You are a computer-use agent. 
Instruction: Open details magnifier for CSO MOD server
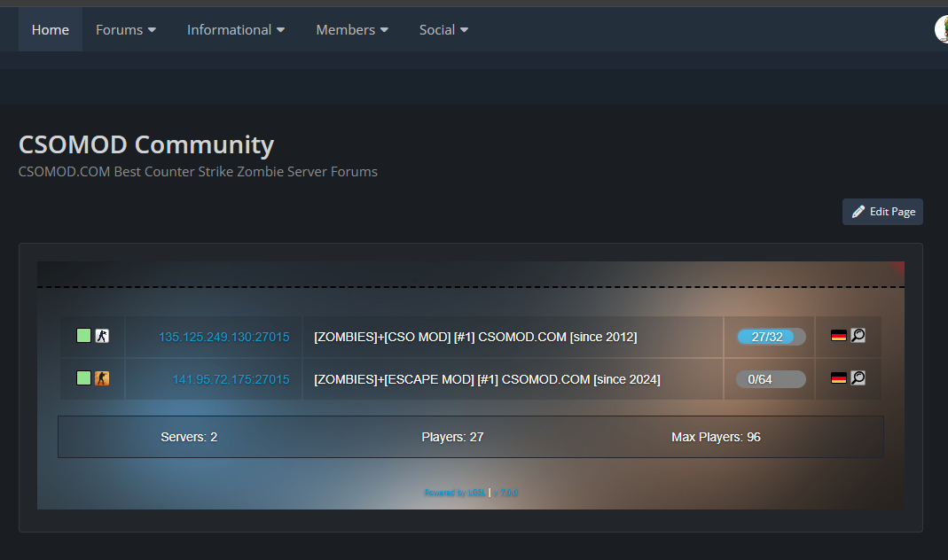tap(858, 336)
